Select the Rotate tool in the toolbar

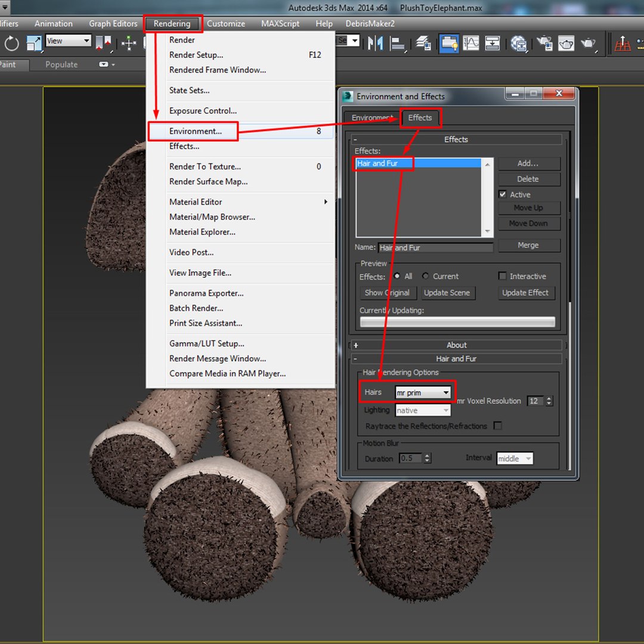(x=11, y=43)
